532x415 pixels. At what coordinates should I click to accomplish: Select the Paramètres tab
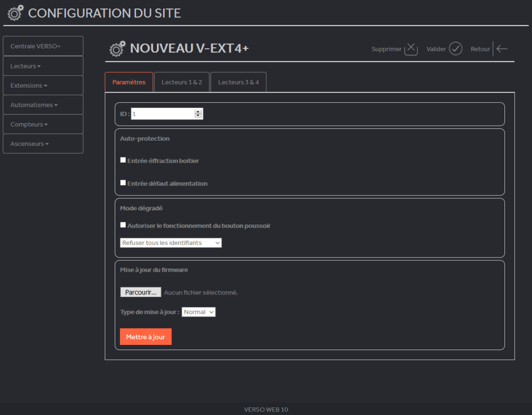coord(129,82)
